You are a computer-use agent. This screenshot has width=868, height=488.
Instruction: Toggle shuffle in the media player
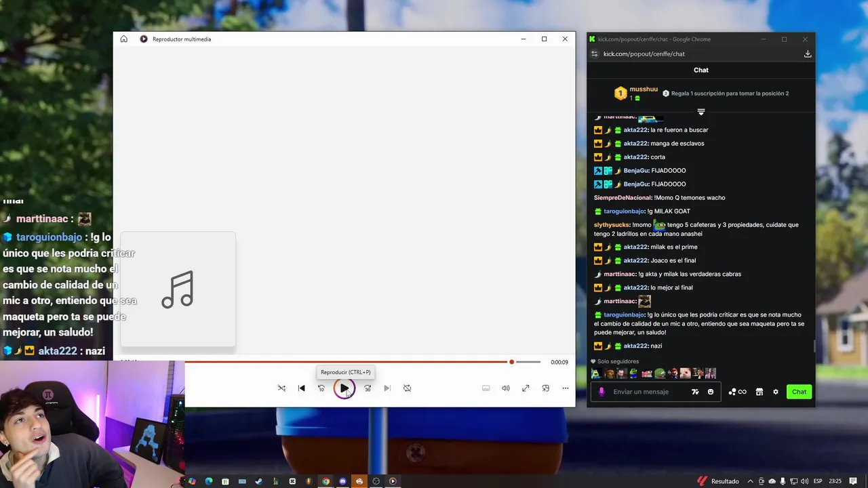coord(281,388)
